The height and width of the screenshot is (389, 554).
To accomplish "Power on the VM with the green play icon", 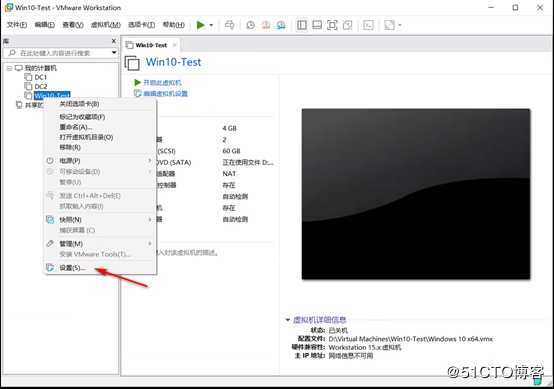I will tap(201, 25).
